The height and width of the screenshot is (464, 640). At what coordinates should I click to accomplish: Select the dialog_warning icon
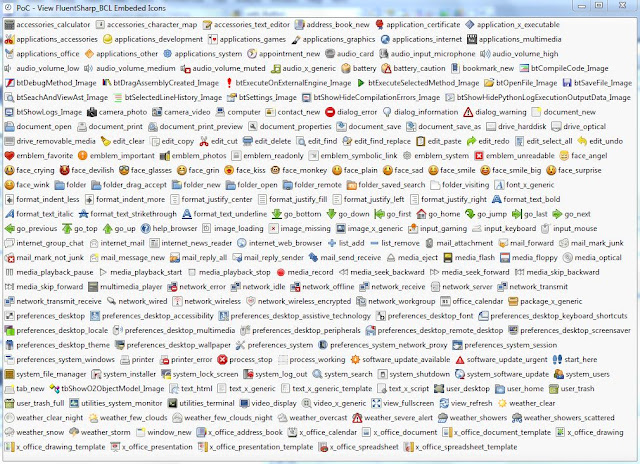coord(468,112)
